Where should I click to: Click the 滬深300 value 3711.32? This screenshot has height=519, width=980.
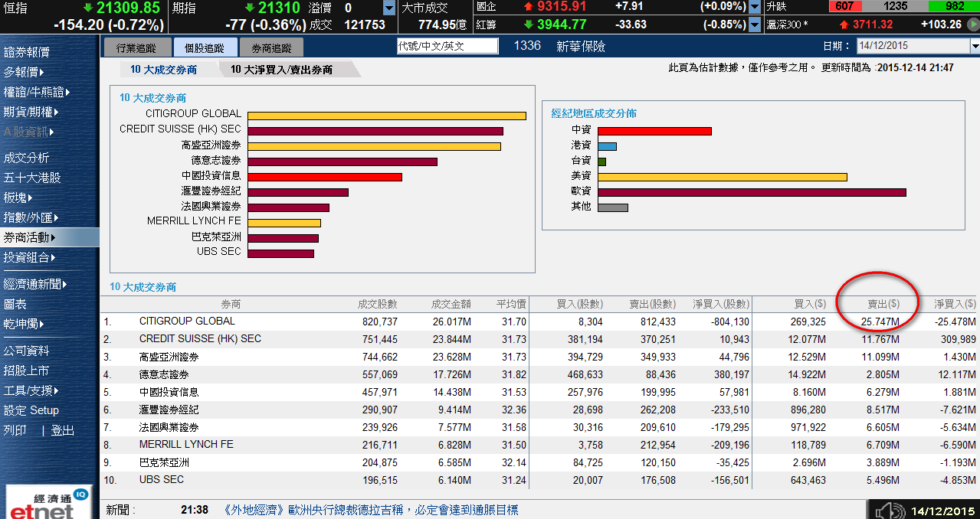pos(871,24)
